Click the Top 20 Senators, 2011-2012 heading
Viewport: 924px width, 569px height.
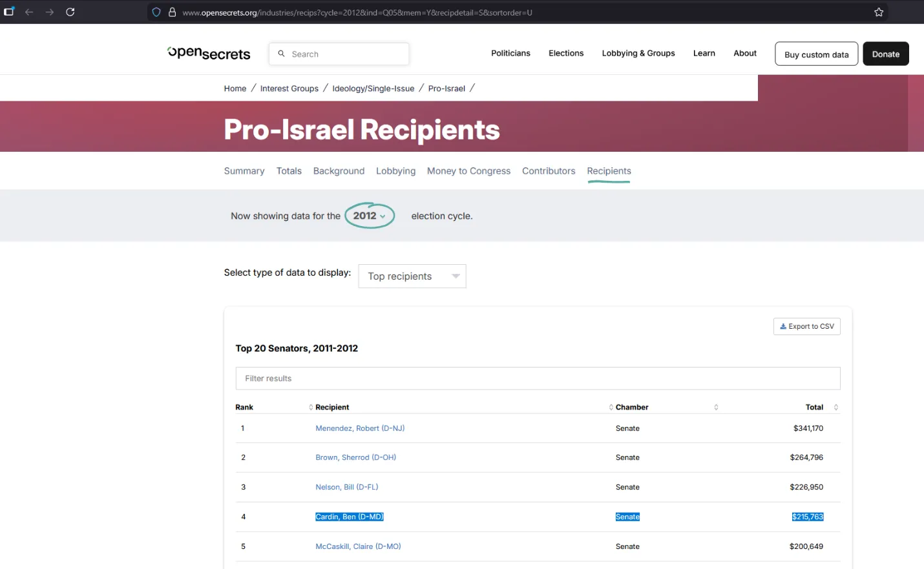297,348
